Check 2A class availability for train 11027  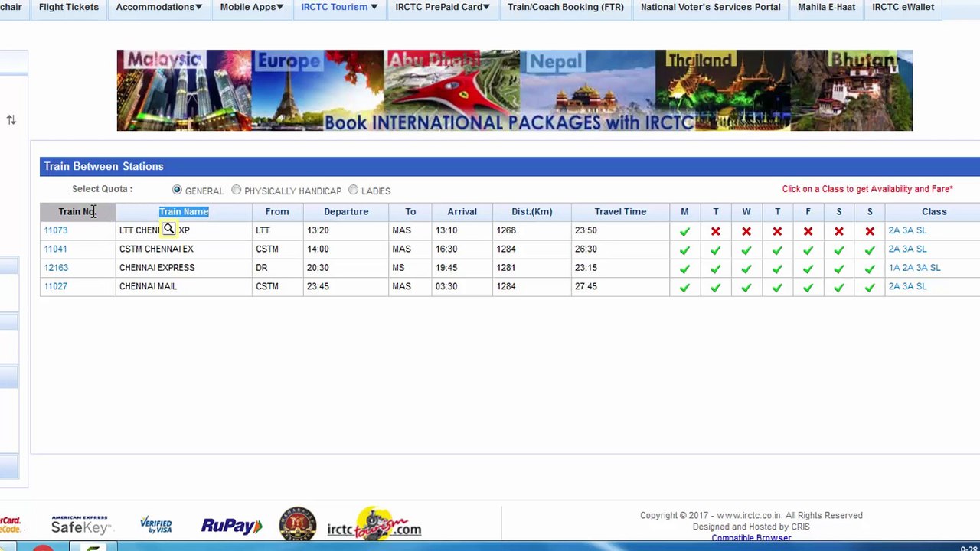(x=894, y=286)
